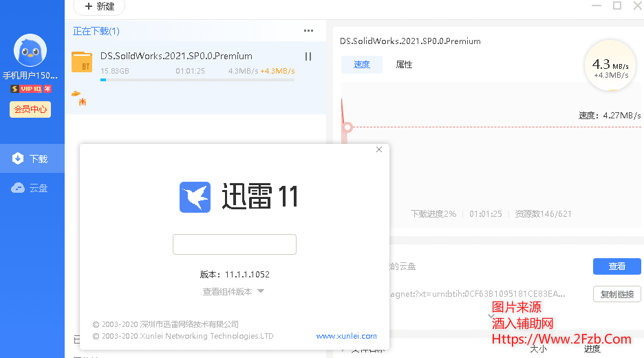Click the red speed marker on graph
Image resolution: width=644 pixels, height=358 pixels.
[x=347, y=127]
